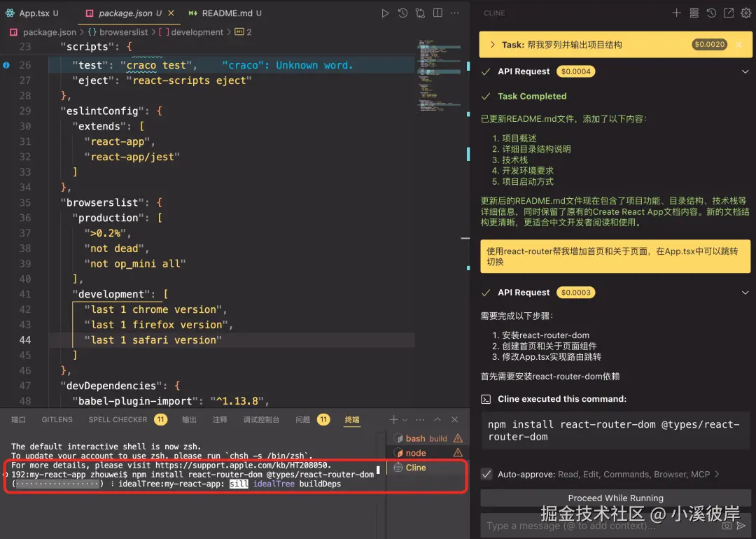Image resolution: width=756 pixels, height=539 pixels.
Task: Click the Proceed While Running button
Action: 615,498
